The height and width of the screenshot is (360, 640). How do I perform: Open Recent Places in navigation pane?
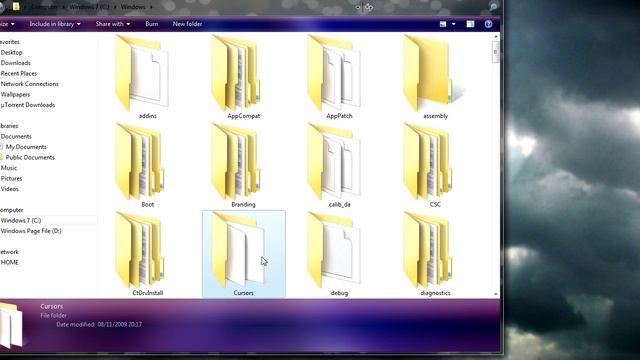point(19,73)
